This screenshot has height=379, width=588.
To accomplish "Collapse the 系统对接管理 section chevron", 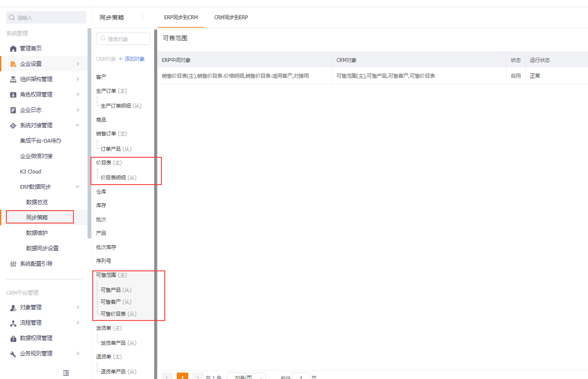I will pos(78,125).
